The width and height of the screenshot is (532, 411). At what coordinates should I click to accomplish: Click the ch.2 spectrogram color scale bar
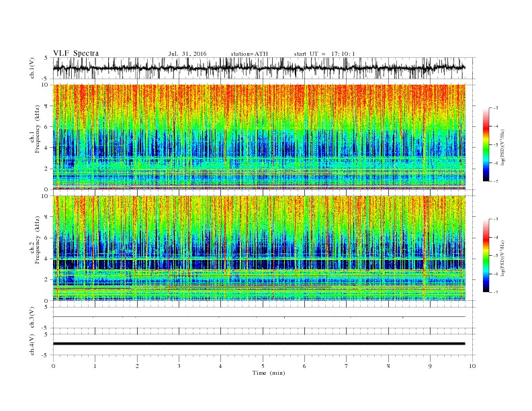click(x=486, y=255)
